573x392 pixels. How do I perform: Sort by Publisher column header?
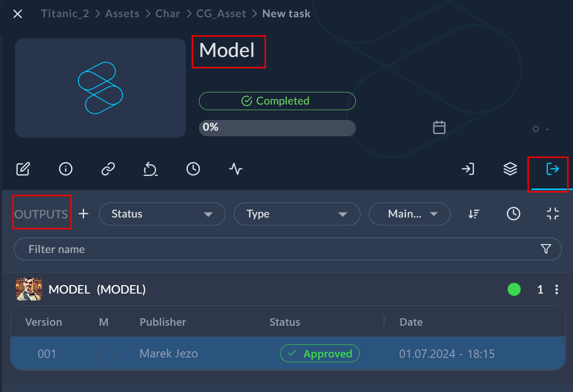(x=163, y=322)
